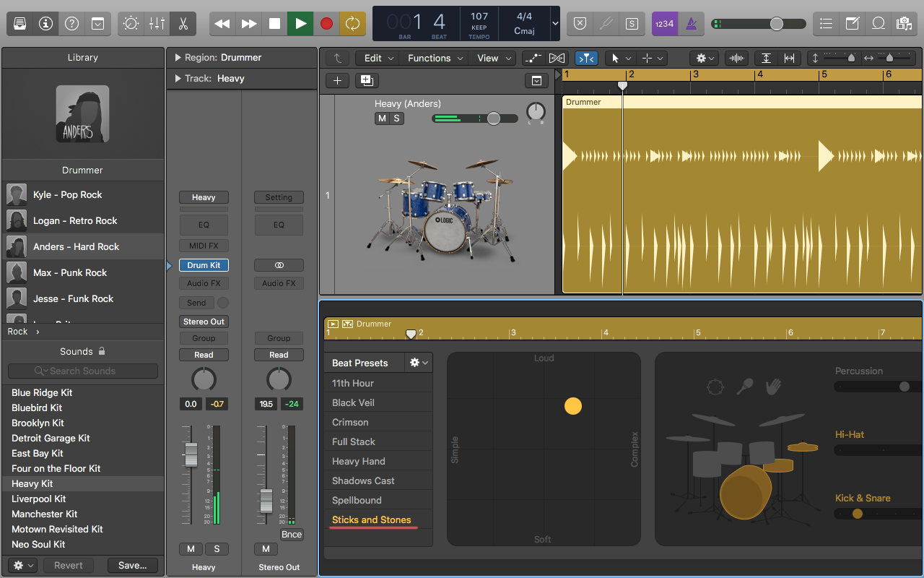The image size is (924, 578).
Task: Toggle Flex view button
Action: (x=557, y=58)
